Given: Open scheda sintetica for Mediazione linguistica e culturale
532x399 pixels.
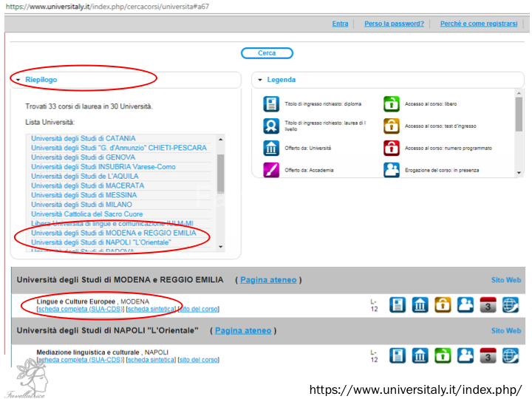Looking at the screenshot, I should [x=151, y=360].
